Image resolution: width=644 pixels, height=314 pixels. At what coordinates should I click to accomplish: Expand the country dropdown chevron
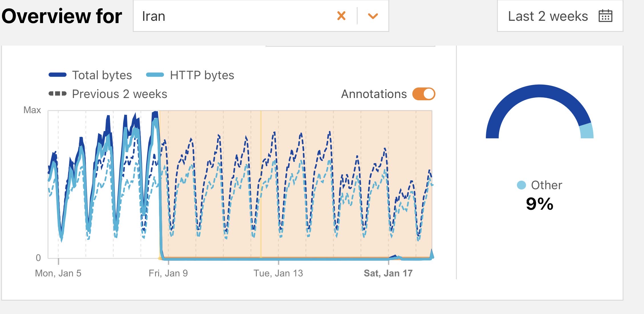pyautogui.click(x=373, y=16)
